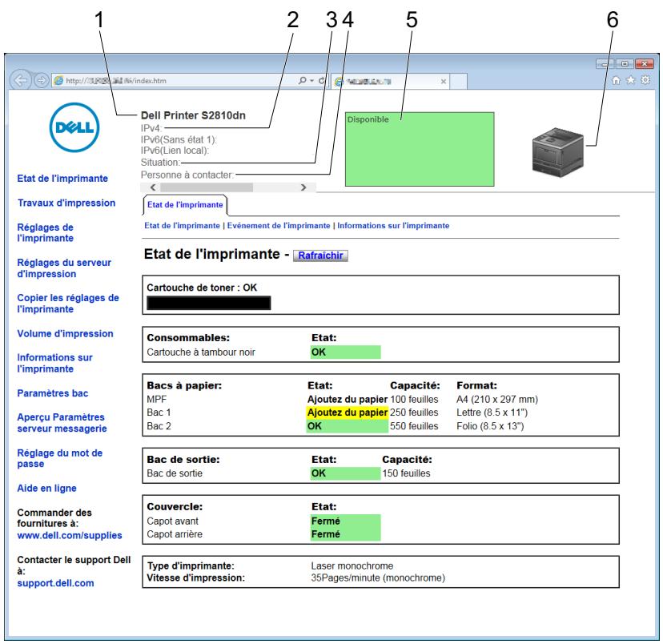Viewport: 663px width, 644px height.
Task: Refresh page using address bar reload icon
Action: [x=322, y=80]
